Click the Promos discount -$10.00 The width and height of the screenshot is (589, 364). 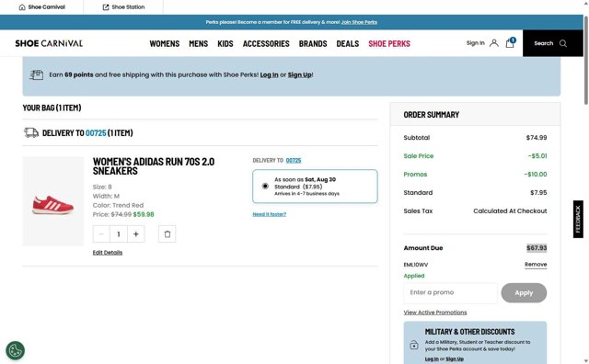click(x=536, y=174)
